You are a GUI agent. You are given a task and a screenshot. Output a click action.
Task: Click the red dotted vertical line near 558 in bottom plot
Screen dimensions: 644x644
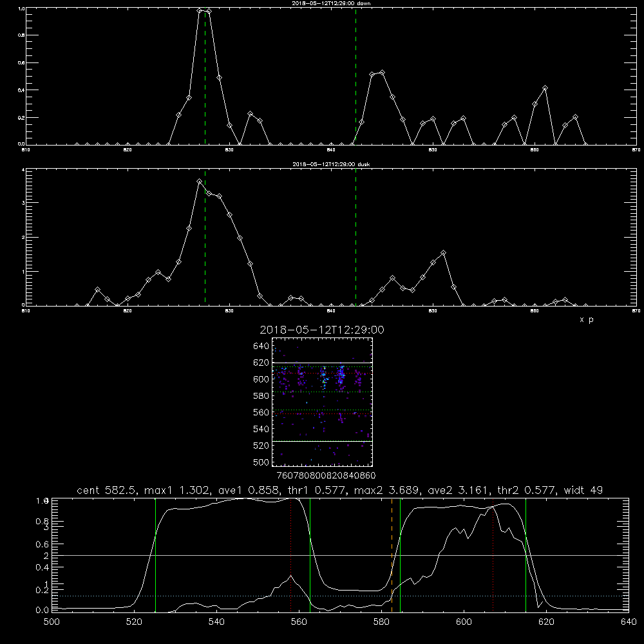[291, 555]
